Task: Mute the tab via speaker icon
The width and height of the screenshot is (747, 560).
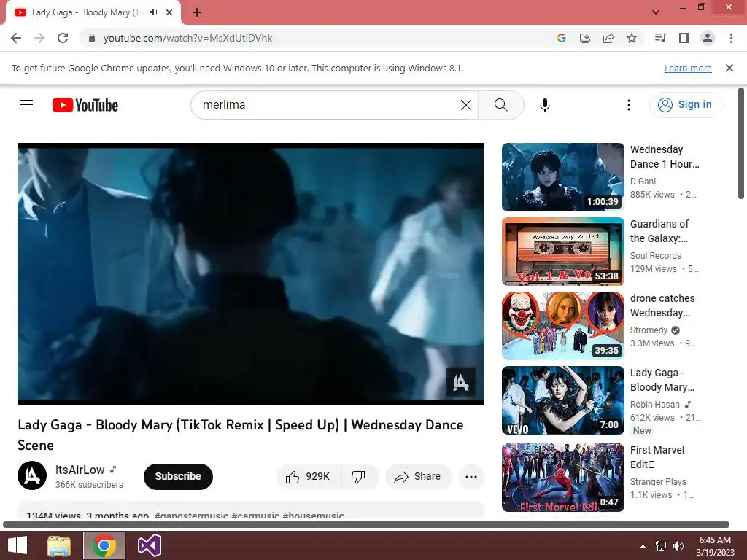Action: pyautogui.click(x=153, y=12)
